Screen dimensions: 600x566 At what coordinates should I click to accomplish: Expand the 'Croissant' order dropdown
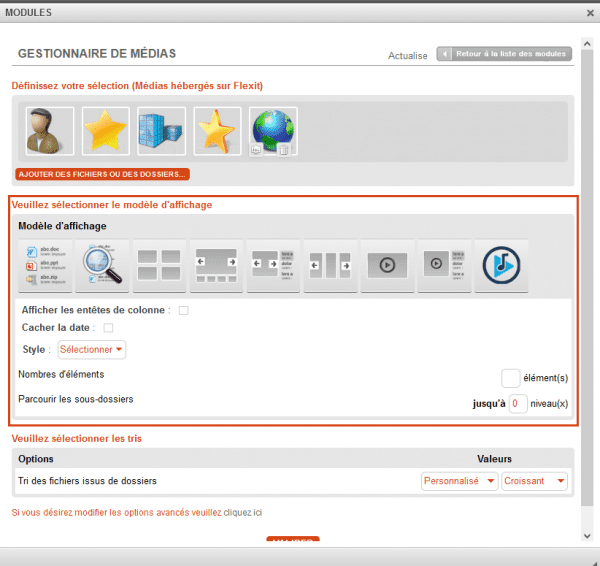(x=534, y=481)
